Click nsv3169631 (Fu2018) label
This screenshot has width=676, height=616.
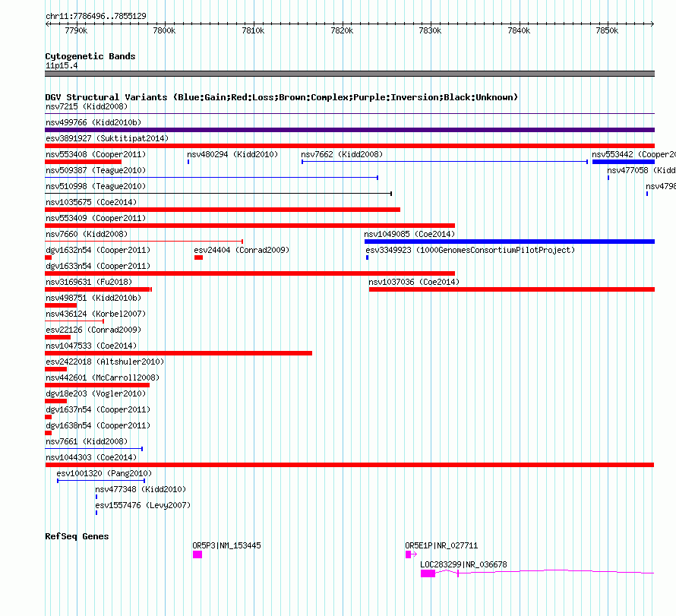tap(89, 282)
